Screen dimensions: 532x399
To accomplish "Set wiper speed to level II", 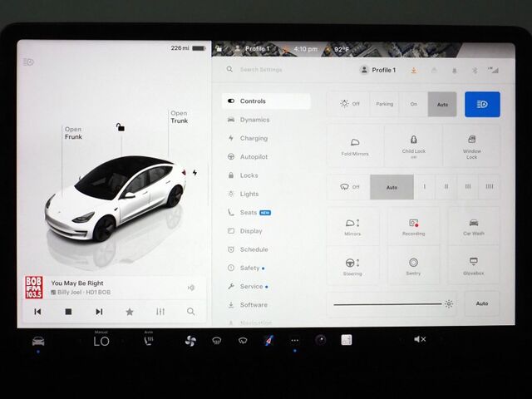I will 446,186.
